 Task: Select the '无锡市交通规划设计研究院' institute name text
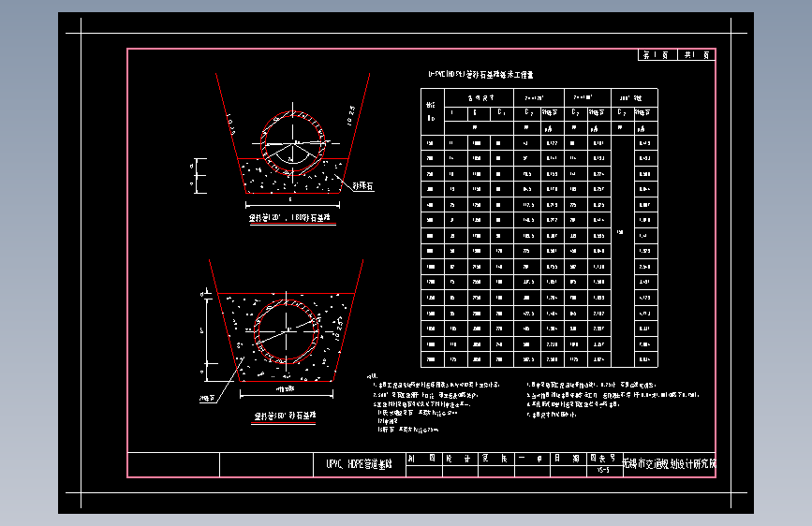tap(669, 464)
